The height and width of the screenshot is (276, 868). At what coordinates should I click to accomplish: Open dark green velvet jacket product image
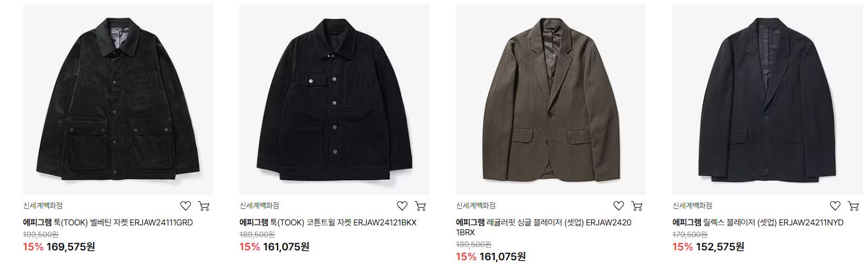pyautogui.click(x=118, y=100)
